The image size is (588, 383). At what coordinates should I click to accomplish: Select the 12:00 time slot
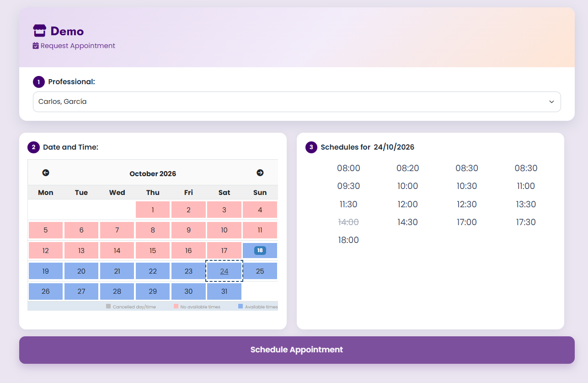point(408,205)
